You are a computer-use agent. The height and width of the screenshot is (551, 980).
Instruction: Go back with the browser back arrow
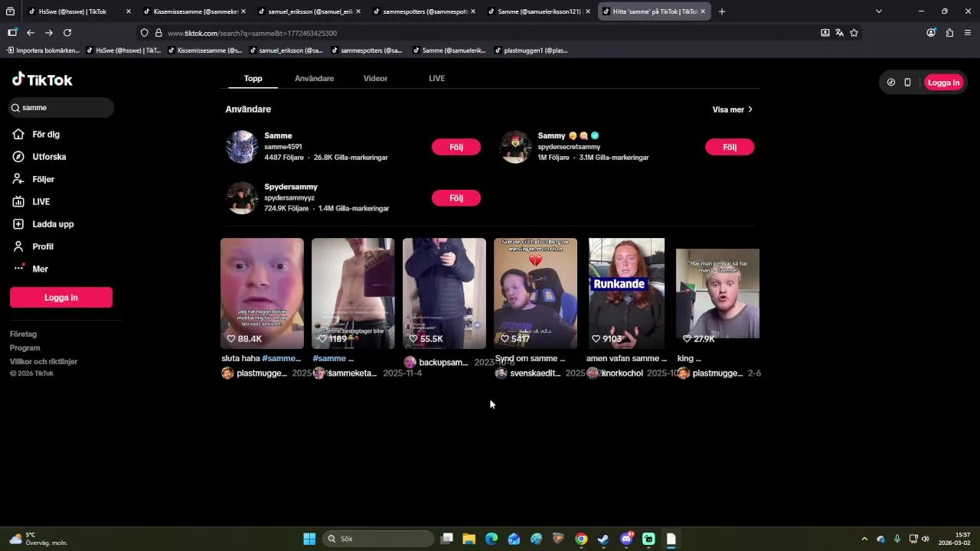tap(31, 33)
